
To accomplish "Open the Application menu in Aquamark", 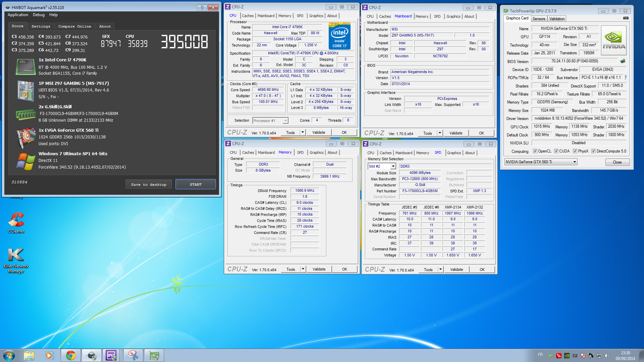I will (x=18, y=15).
